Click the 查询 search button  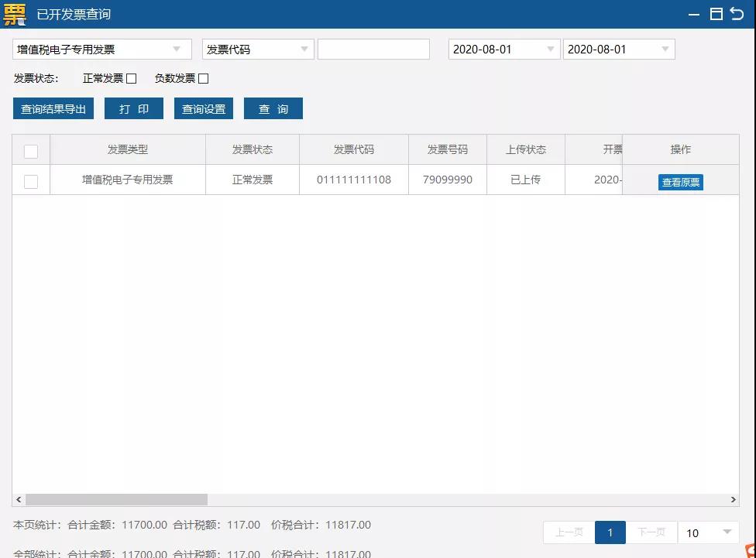point(273,108)
